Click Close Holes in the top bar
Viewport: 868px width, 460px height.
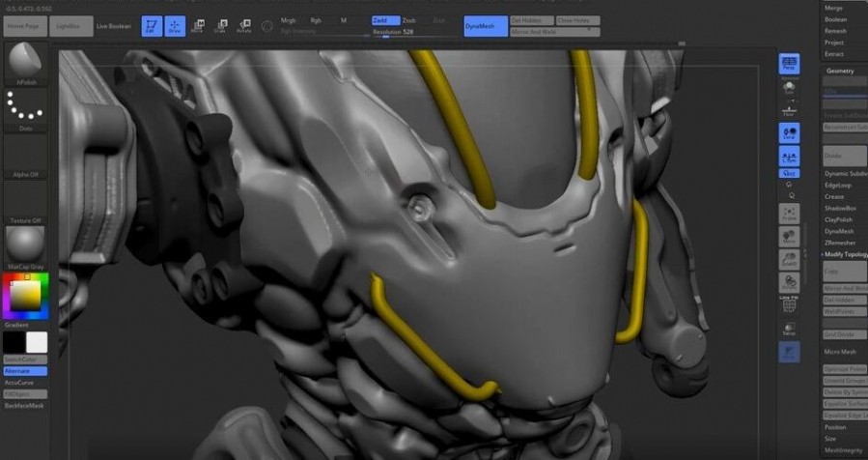pos(578,20)
